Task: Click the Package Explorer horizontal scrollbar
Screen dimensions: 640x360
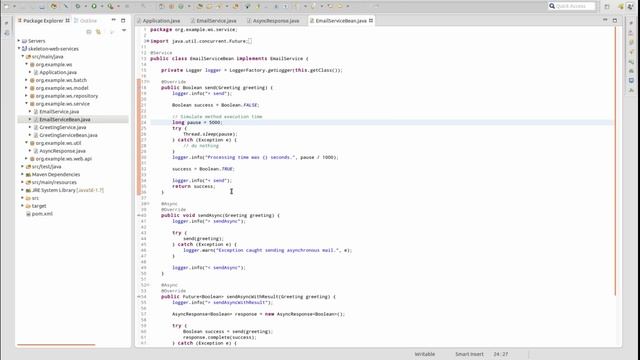Action: coord(56,345)
